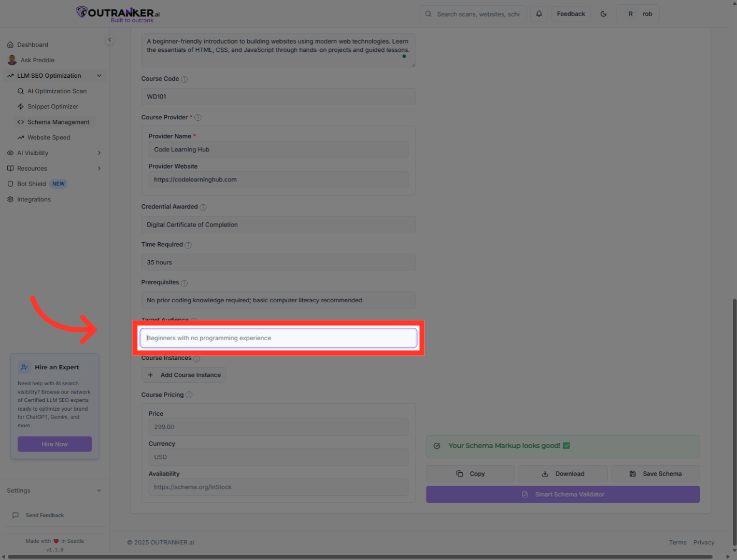Select Dashboard from the sidebar
This screenshot has height=560, width=737.
[33, 44]
